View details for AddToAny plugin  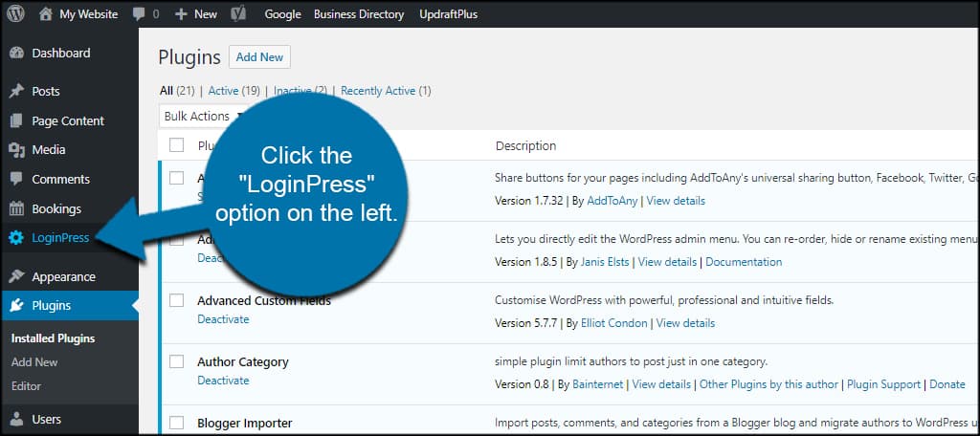pyautogui.click(x=676, y=201)
